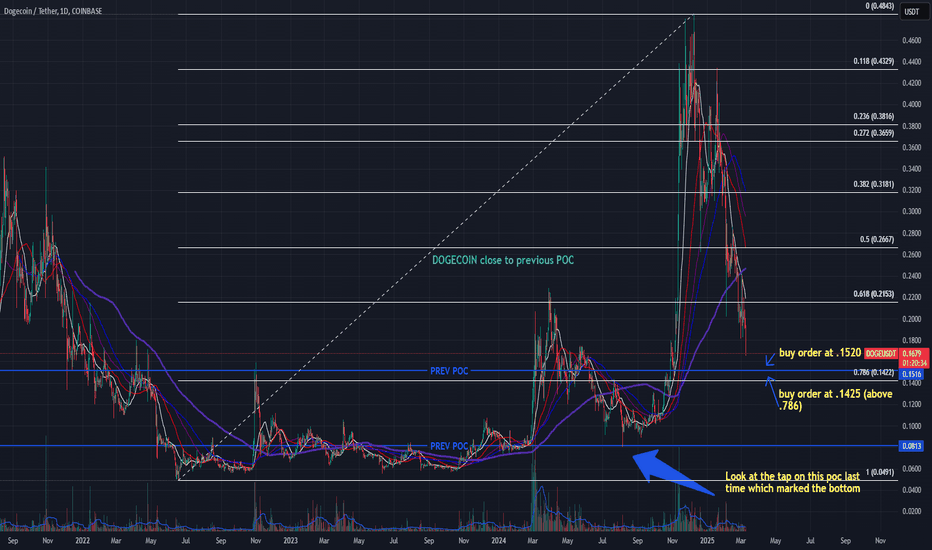Click 0.1000 on the price axis
The image size is (932, 550).
(911, 426)
